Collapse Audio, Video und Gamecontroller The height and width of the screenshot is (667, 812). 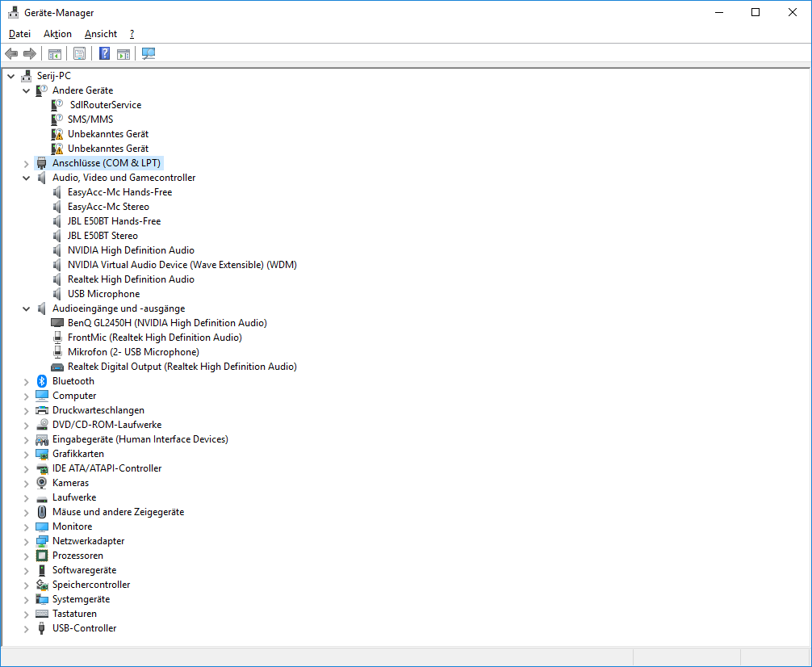[x=27, y=178]
